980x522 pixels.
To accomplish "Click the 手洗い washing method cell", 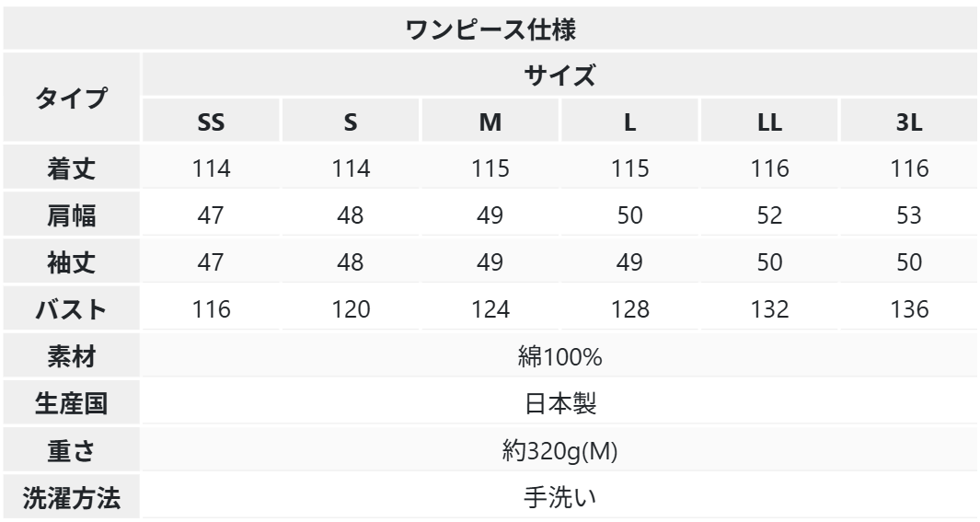I will pyautogui.click(x=559, y=497).
